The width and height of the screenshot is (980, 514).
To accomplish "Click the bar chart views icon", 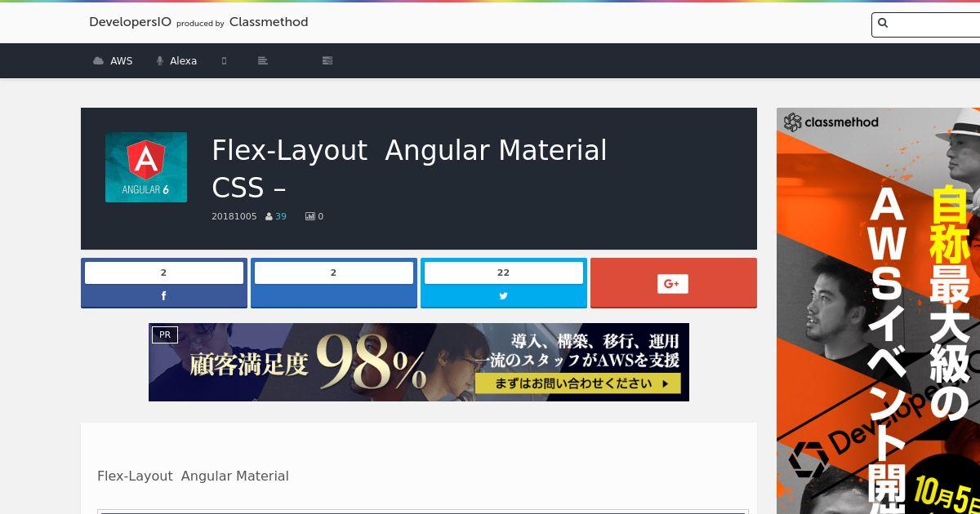I will 310,216.
